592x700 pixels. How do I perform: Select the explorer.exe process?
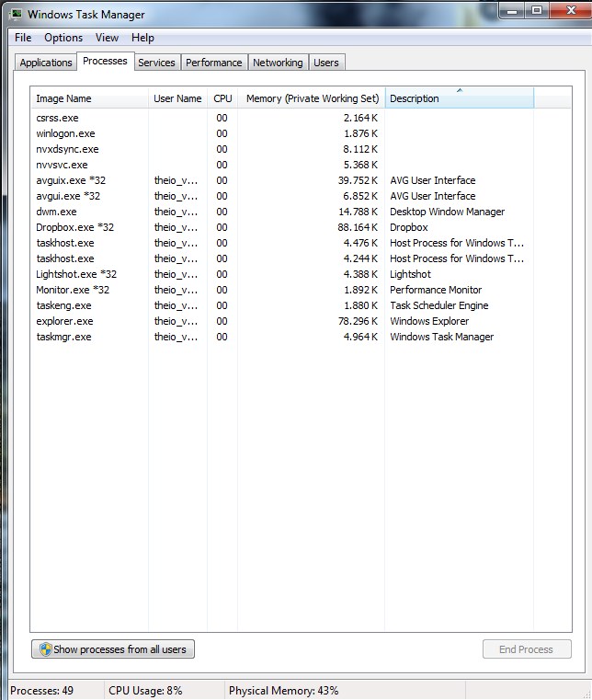pos(64,321)
